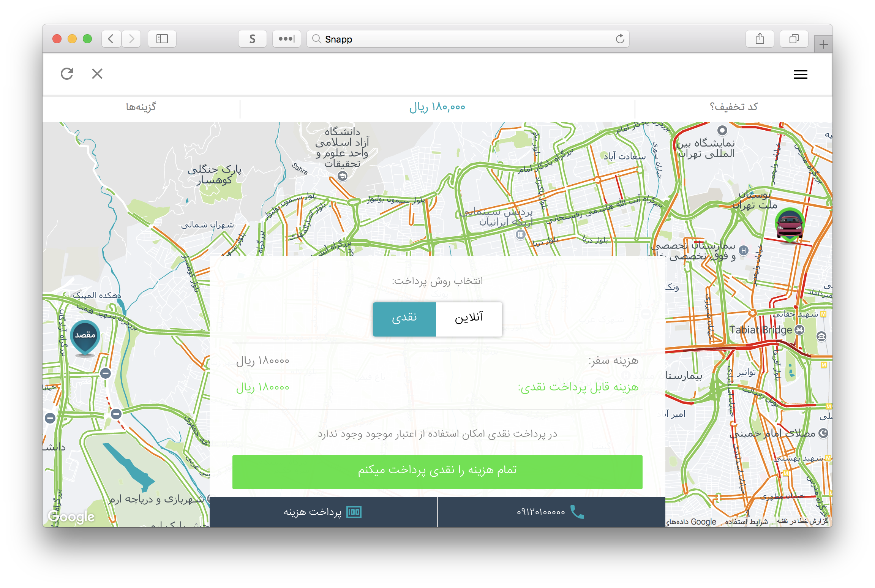Select آنلاین online payment option
This screenshot has height=588, width=875.
[x=469, y=319]
